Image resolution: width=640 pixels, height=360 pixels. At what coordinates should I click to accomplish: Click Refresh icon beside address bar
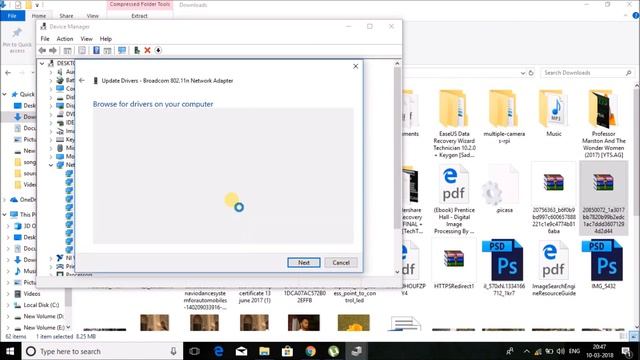531,73
